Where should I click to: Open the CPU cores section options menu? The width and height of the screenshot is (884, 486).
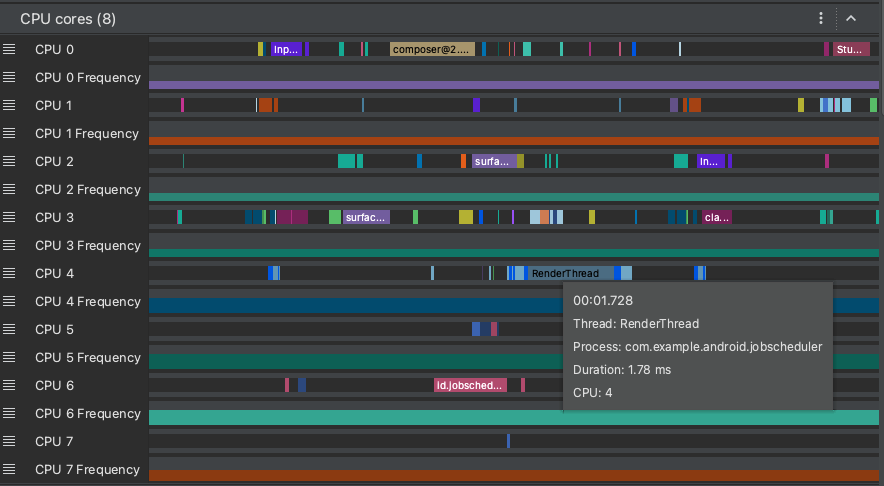(821, 18)
